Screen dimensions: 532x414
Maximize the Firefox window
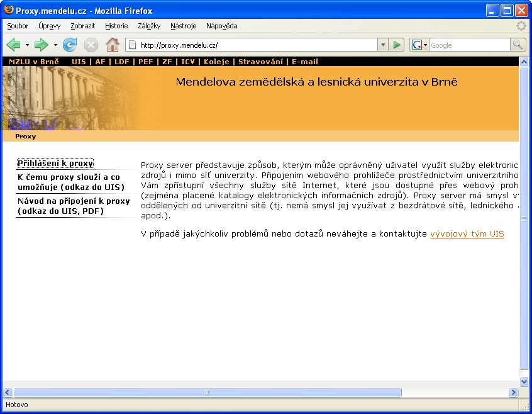point(507,11)
